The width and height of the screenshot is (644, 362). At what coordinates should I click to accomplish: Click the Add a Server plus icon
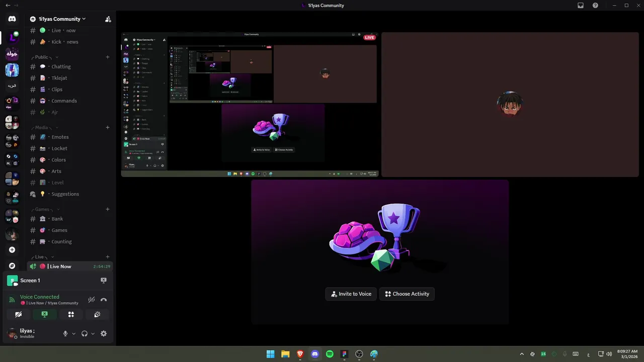click(x=12, y=250)
